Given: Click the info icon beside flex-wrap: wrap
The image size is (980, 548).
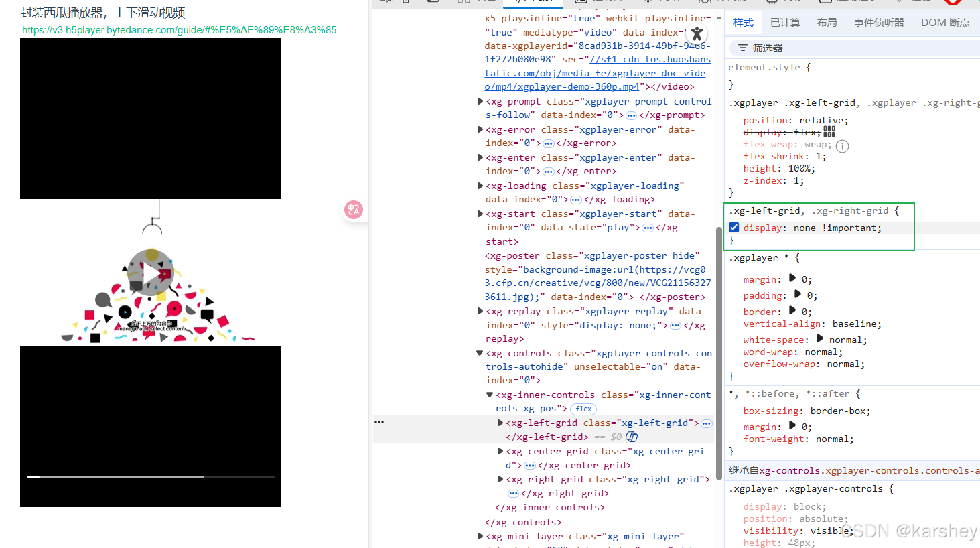Looking at the screenshot, I should click(843, 146).
